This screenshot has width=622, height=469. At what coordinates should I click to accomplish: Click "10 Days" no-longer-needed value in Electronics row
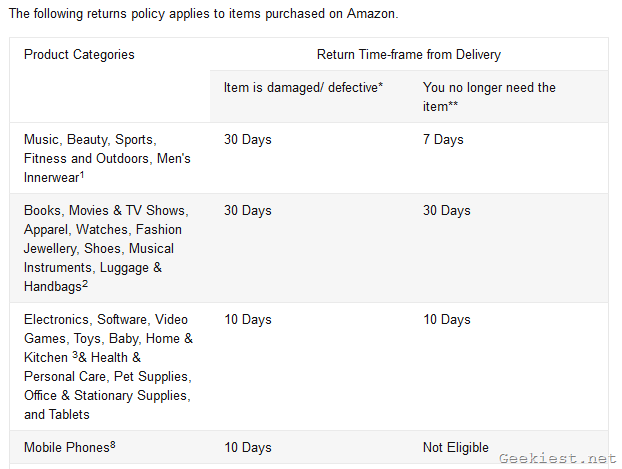coord(447,320)
